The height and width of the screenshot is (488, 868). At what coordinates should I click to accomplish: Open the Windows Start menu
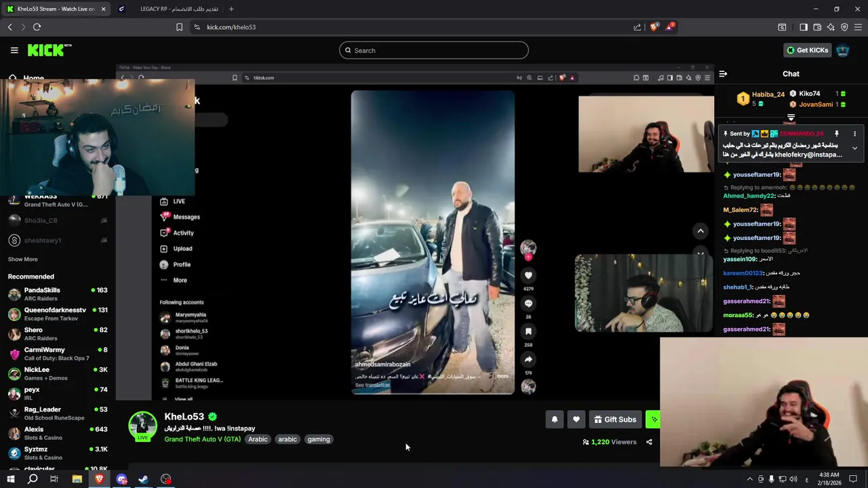(x=11, y=479)
